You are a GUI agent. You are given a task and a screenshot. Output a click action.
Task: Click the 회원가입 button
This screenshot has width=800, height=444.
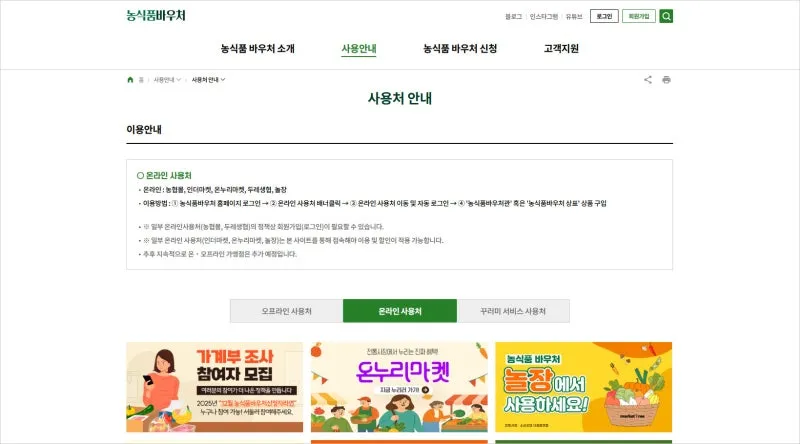[639, 16]
